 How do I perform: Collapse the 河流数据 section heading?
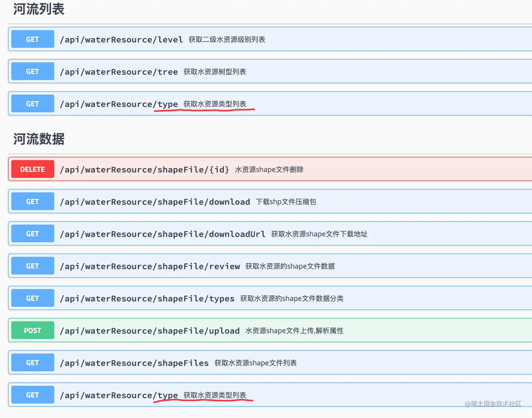[39, 139]
